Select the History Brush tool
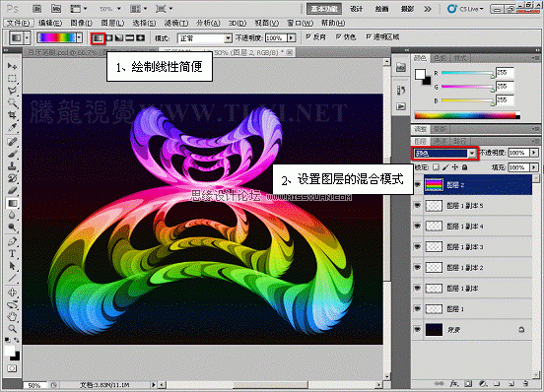Screen dimensions: 544x392 pos(12,178)
